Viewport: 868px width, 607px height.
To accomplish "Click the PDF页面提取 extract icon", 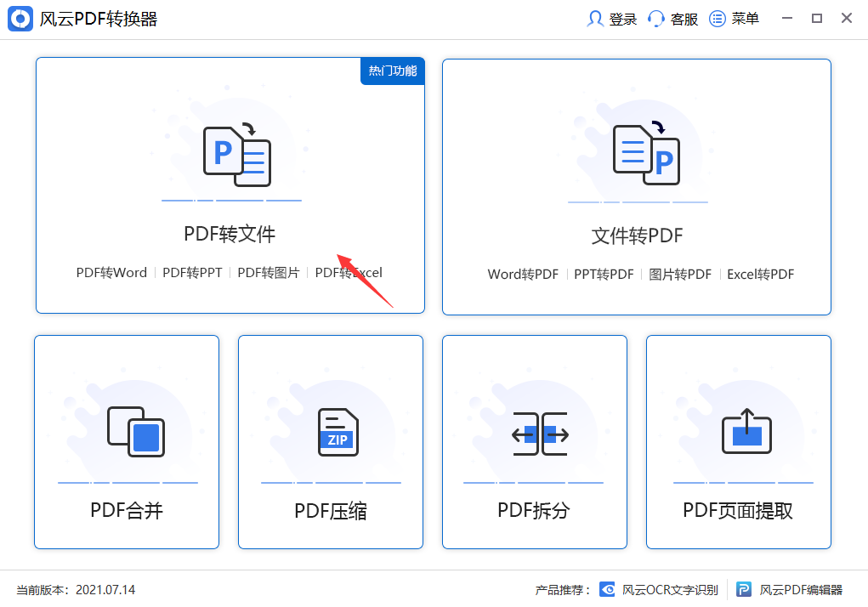I will point(746,431).
